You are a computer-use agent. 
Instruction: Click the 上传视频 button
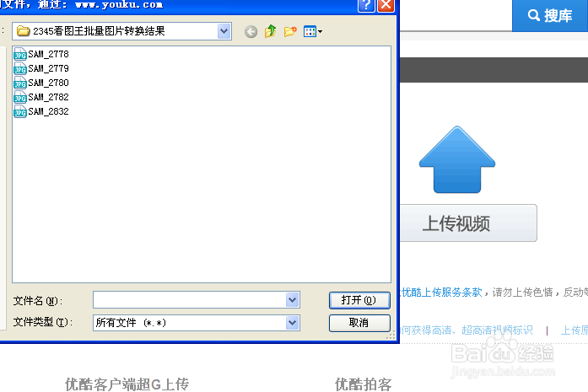(x=468, y=223)
